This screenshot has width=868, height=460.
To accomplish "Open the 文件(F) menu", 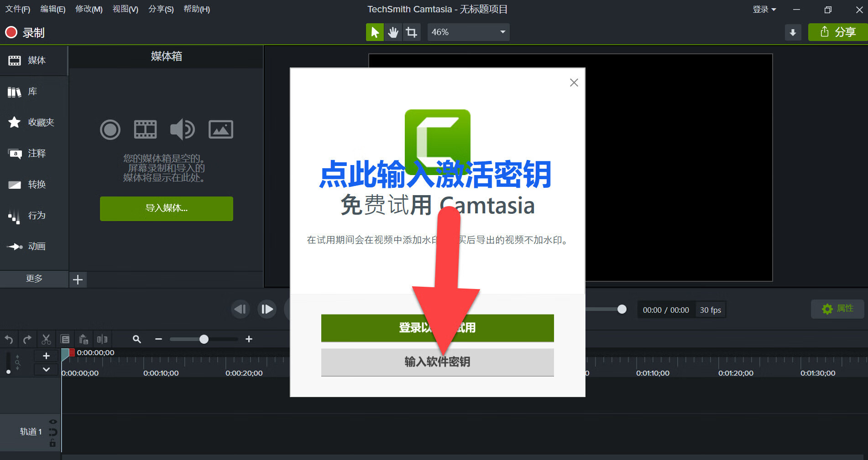I will (17, 9).
